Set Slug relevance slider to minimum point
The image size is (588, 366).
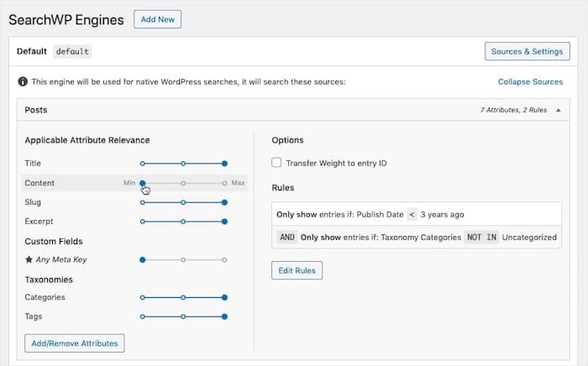pyautogui.click(x=143, y=202)
